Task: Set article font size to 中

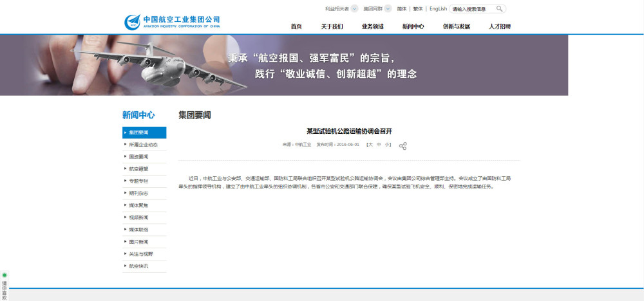Action: pyautogui.click(x=379, y=145)
